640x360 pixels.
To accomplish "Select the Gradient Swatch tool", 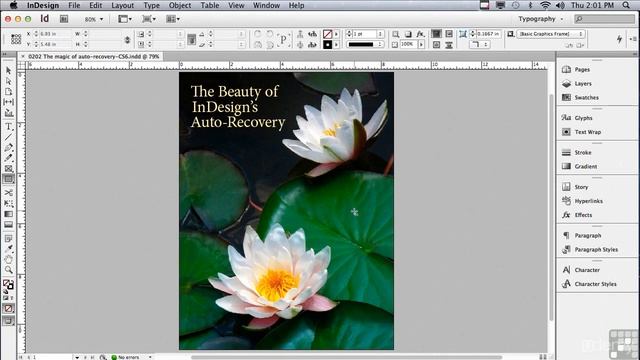I will 9,214.
